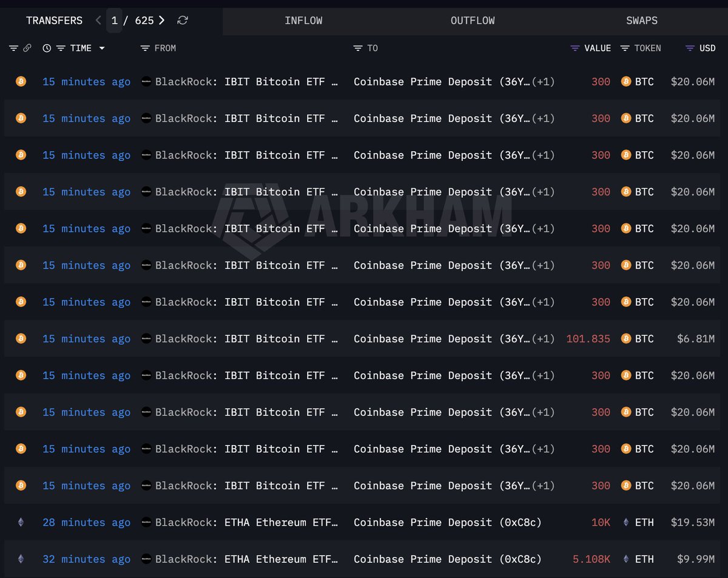Viewport: 728px width, 578px height.
Task: Toggle the TIME sort direction arrow
Action: (x=101, y=49)
